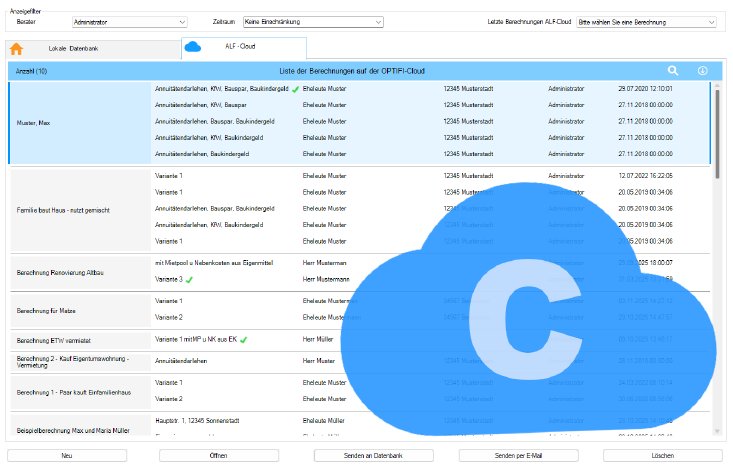
Task: Click green checkmark in Muster, Max first row
Action: tap(296, 88)
